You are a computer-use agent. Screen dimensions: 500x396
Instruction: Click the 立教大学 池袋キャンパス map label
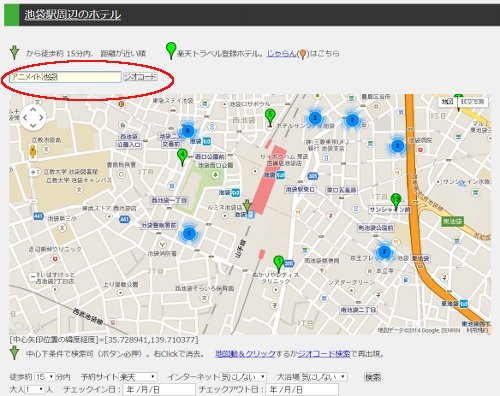click(79, 180)
